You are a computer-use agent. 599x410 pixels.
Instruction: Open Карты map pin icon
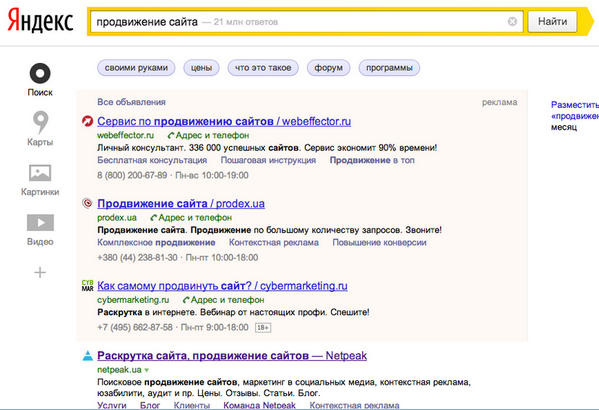pos(40,122)
